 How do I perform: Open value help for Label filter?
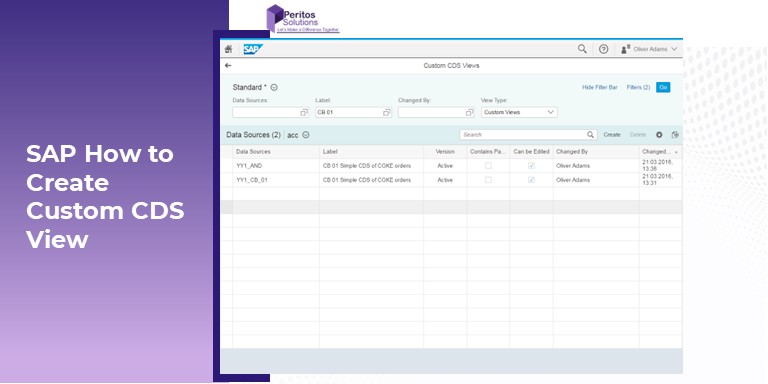click(x=387, y=112)
